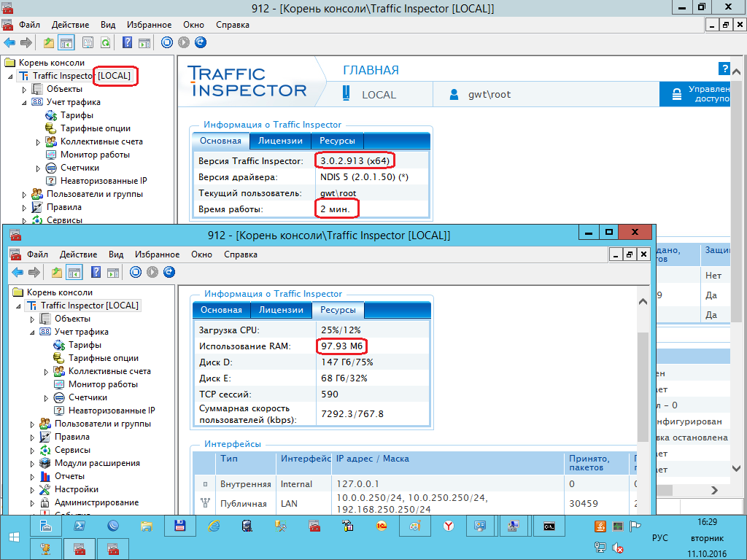Collapse Учет трафика node in the front window tree
Screen dimensions: 747x560
[x=32, y=332]
